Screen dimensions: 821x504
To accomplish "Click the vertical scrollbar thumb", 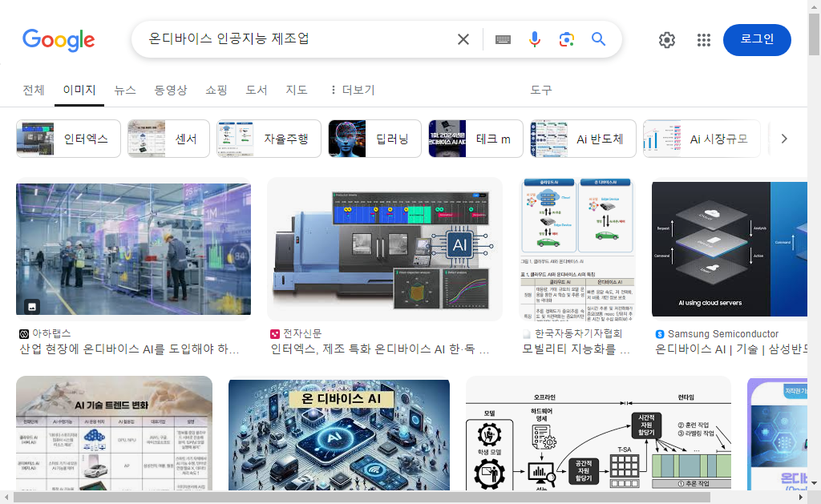I will tap(814, 34).
